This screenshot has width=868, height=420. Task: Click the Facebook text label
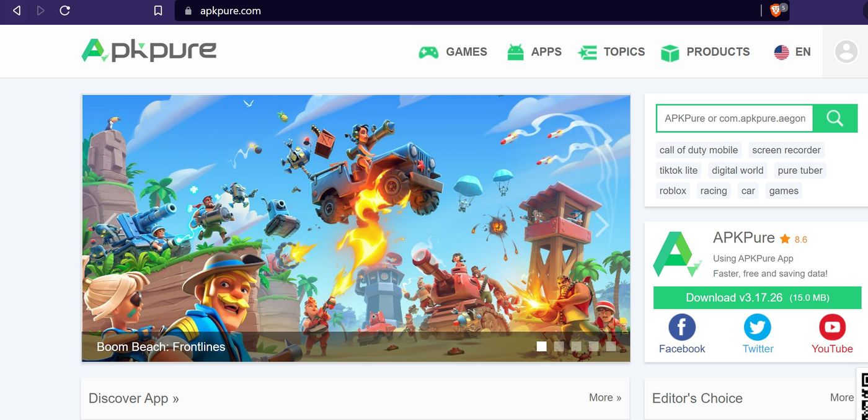[x=682, y=349]
